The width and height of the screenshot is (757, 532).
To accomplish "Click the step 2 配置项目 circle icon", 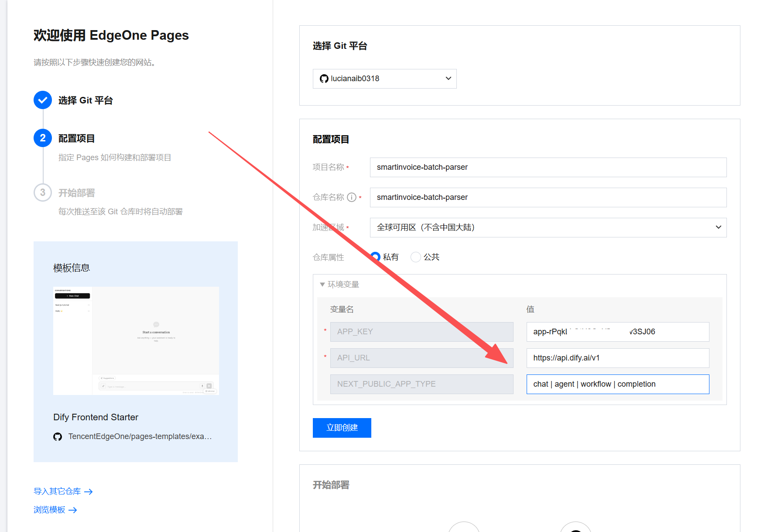I will [43, 138].
